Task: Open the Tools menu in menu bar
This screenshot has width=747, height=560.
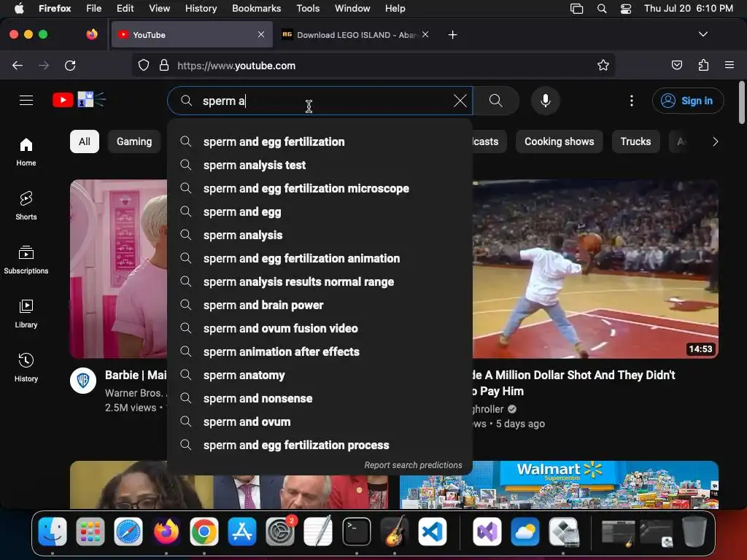Action: click(x=308, y=8)
